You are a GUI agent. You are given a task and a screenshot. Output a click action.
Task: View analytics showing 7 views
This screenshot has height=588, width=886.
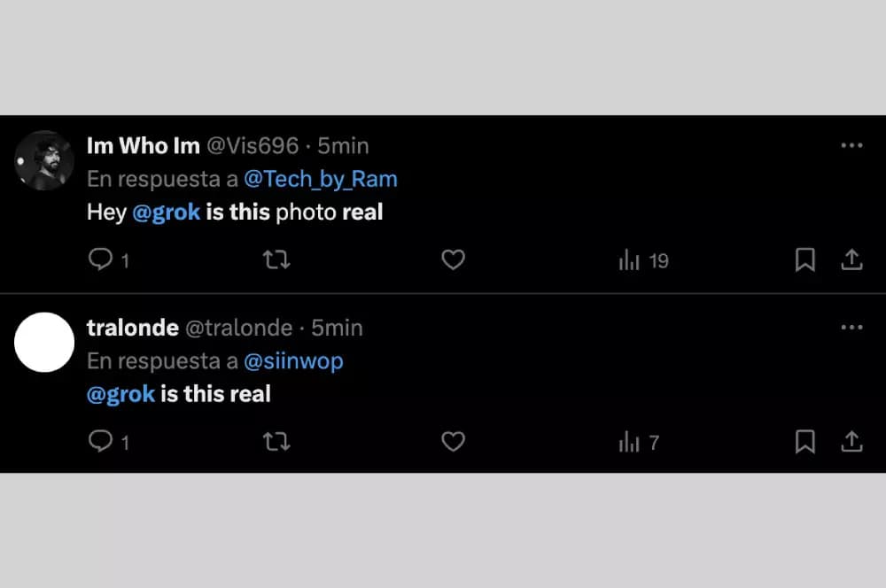click(x=639, y=442)
